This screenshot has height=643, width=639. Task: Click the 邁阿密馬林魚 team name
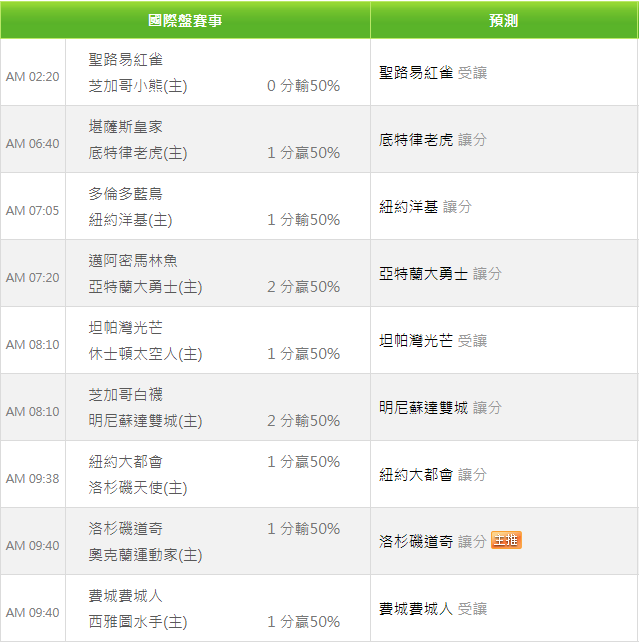coord(133,261)
